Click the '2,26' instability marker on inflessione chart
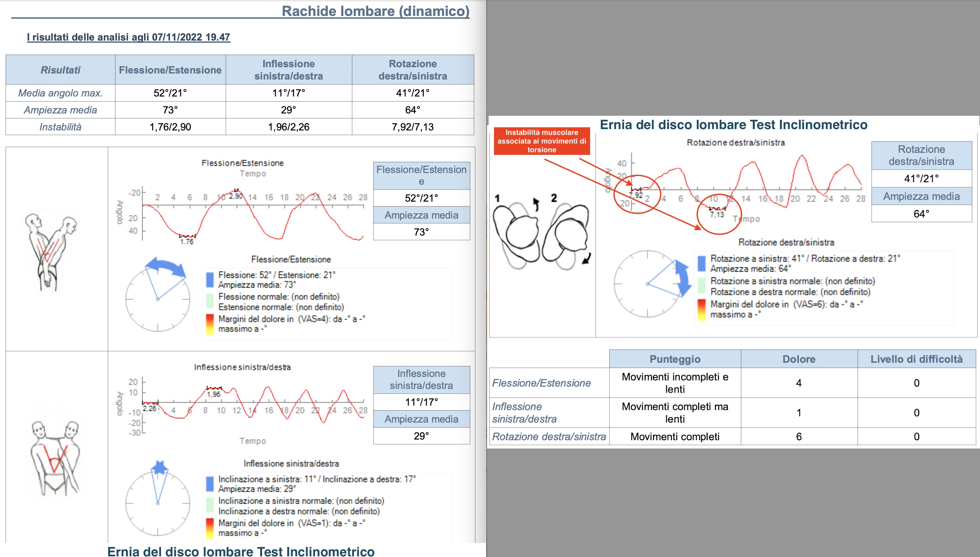The height and width of the screenshot is (557, 980). coord(149,408)
